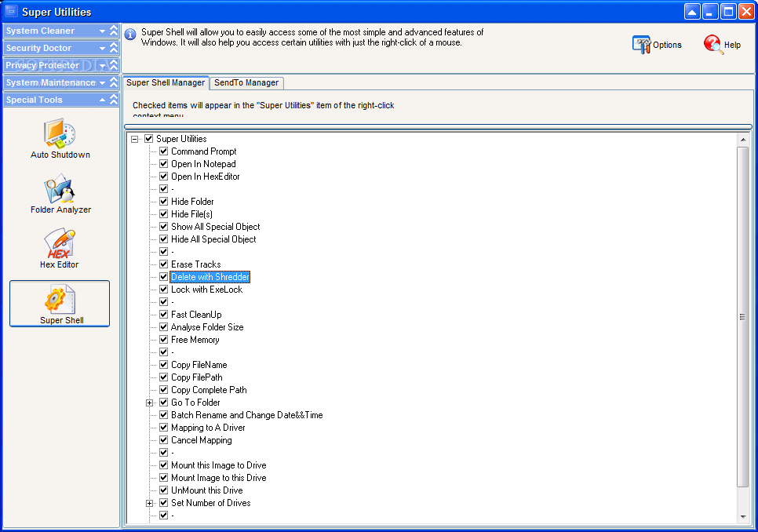Click the tree list scrollbar thumb
Viewport: 758px width, 532px height.
(742, 317)
